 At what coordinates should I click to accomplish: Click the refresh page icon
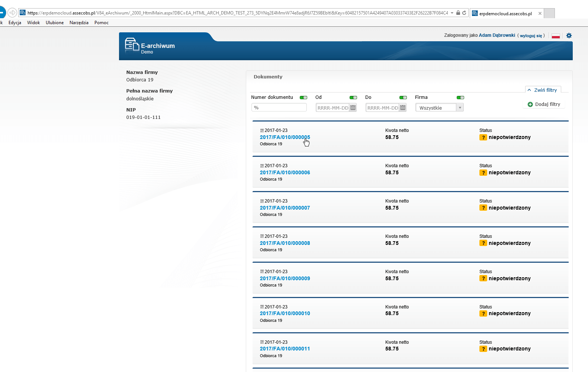[464, 13]
